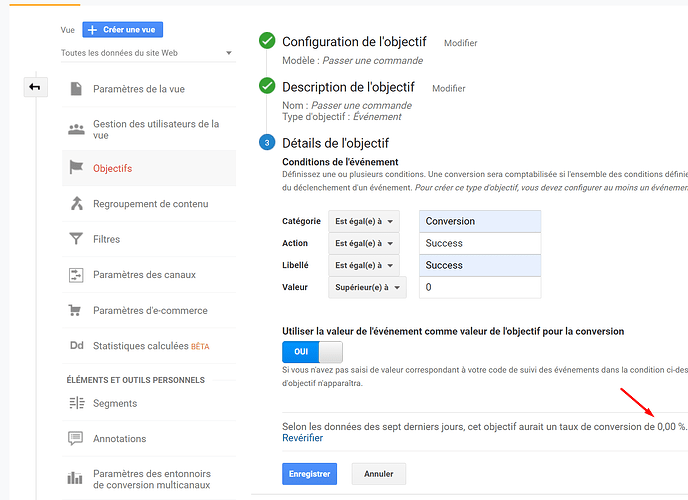Click the Enregistrer button
This screenshot has width=688, height=500.
pos(309,473)
